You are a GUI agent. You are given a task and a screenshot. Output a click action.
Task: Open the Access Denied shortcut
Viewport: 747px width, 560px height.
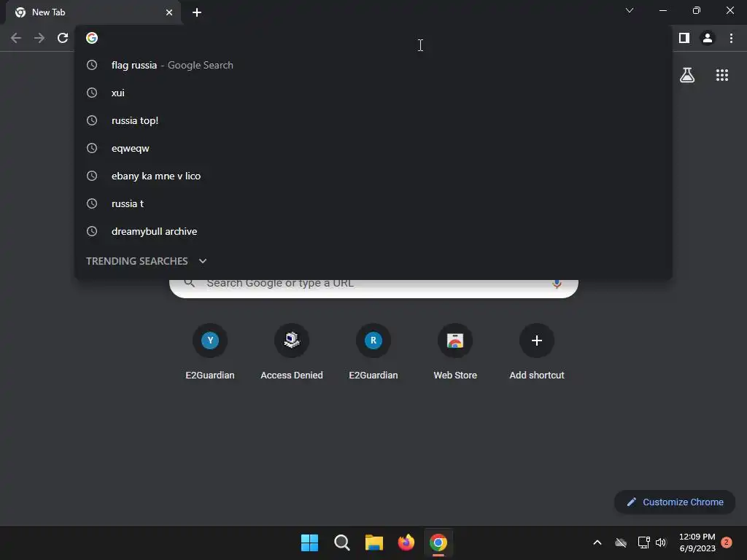point(292,341)
